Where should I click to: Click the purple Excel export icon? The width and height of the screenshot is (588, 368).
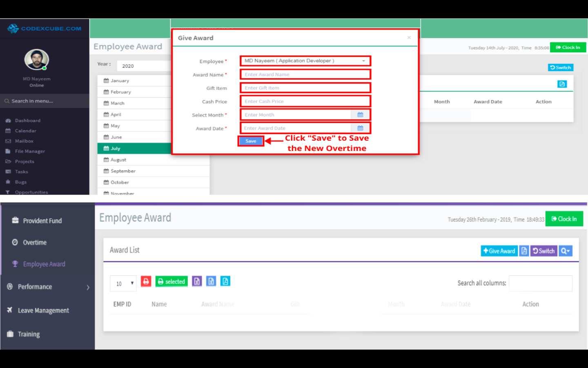pyautogui.click(x=197, y=281)
